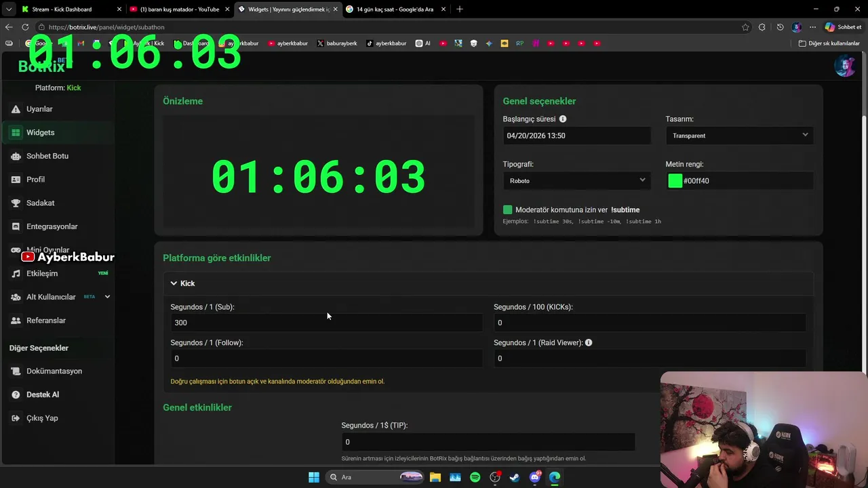Open Referanslar in the sidebar
This screenshot has height=488, width=868.
pyautogui.click(x=57, y=321)
